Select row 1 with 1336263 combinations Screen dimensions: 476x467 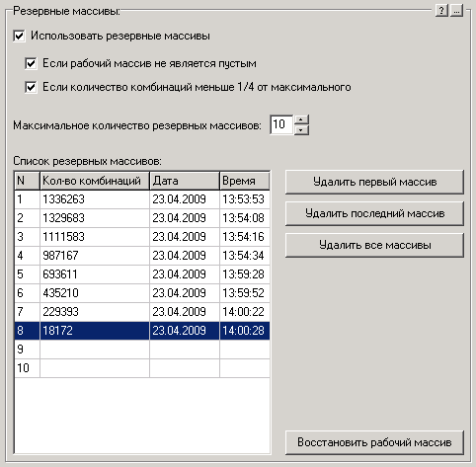[x=142, y=199]
